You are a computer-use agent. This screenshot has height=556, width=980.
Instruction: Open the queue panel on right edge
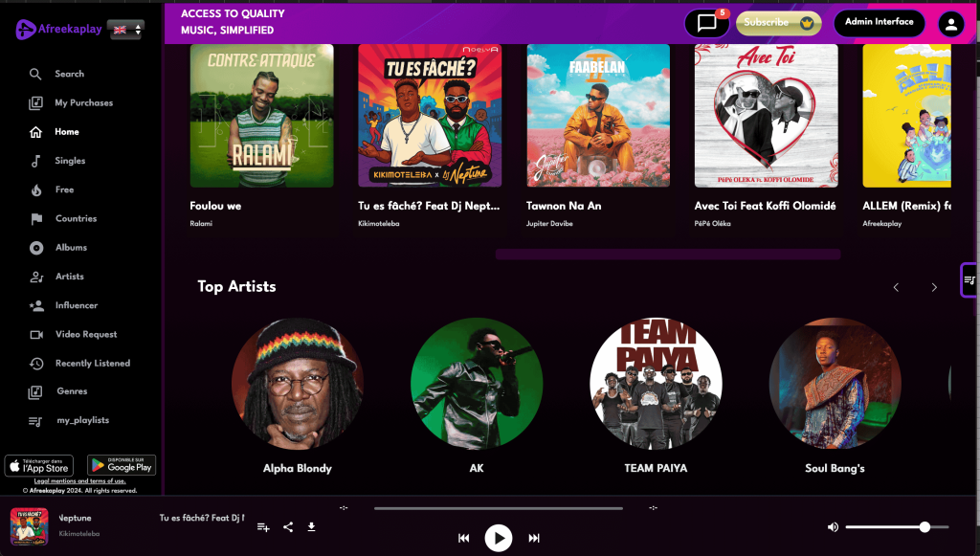click(x=969, y=280)
